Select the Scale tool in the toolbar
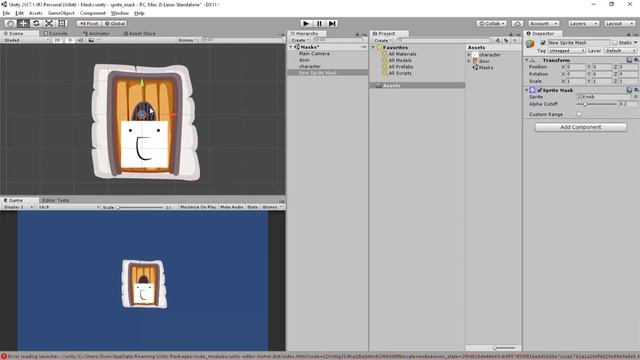The height and width of the screenshot is (360, 640). point(49,24)
